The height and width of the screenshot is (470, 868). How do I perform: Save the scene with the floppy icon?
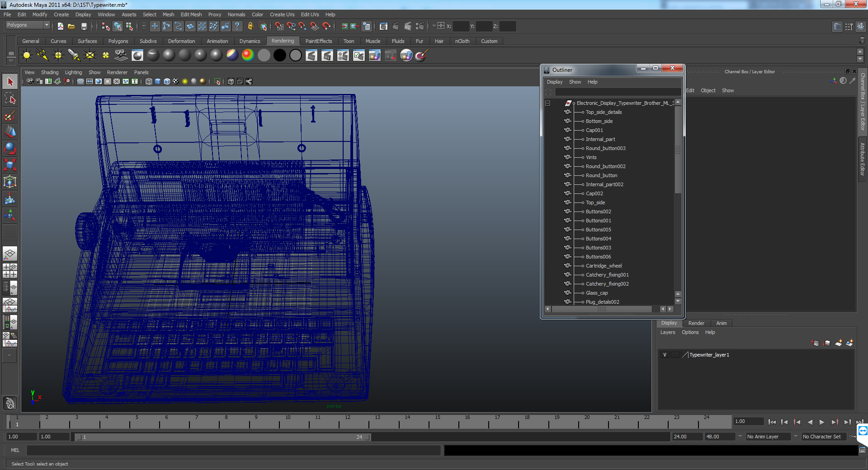tap(84, 26)
